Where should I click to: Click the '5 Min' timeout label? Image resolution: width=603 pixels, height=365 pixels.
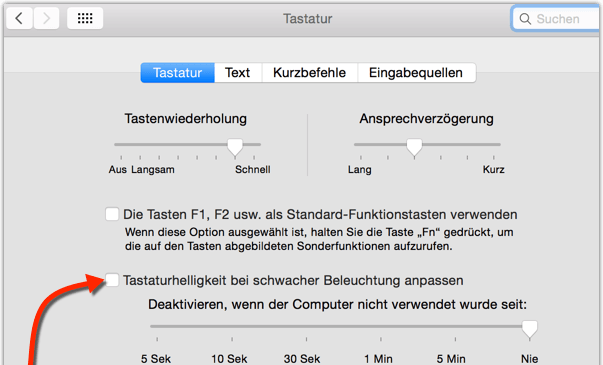coord(451,359)
